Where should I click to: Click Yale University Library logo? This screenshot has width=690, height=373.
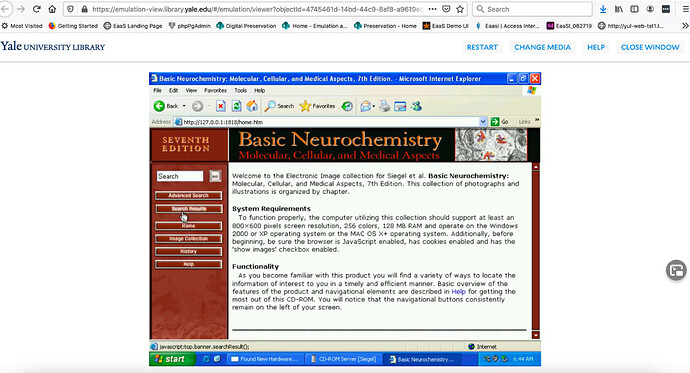(53, 46)
